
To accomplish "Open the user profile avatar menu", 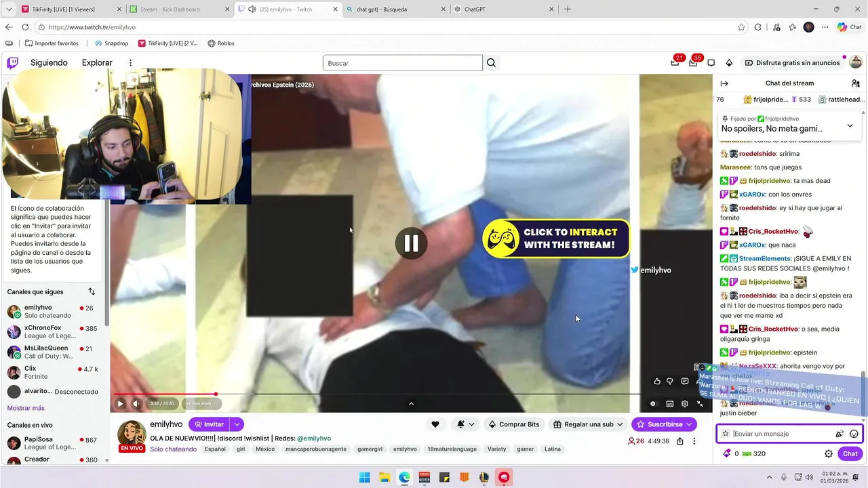I will coord(854,63).
